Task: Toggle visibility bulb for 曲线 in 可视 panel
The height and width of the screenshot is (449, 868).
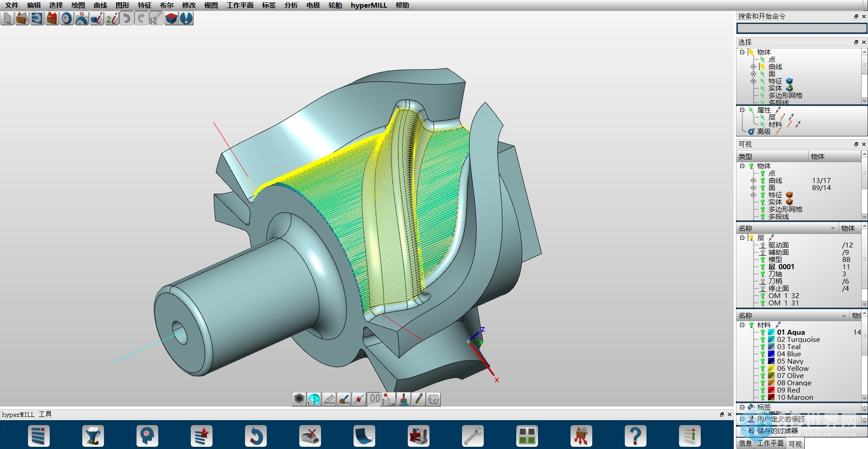Action: point(763,181)
